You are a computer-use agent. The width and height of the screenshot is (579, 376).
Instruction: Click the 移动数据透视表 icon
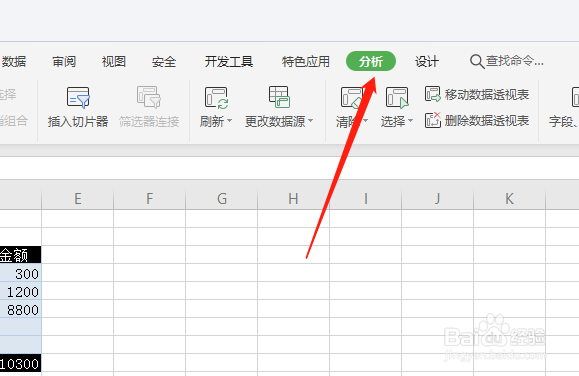click(x=432, y=94)
